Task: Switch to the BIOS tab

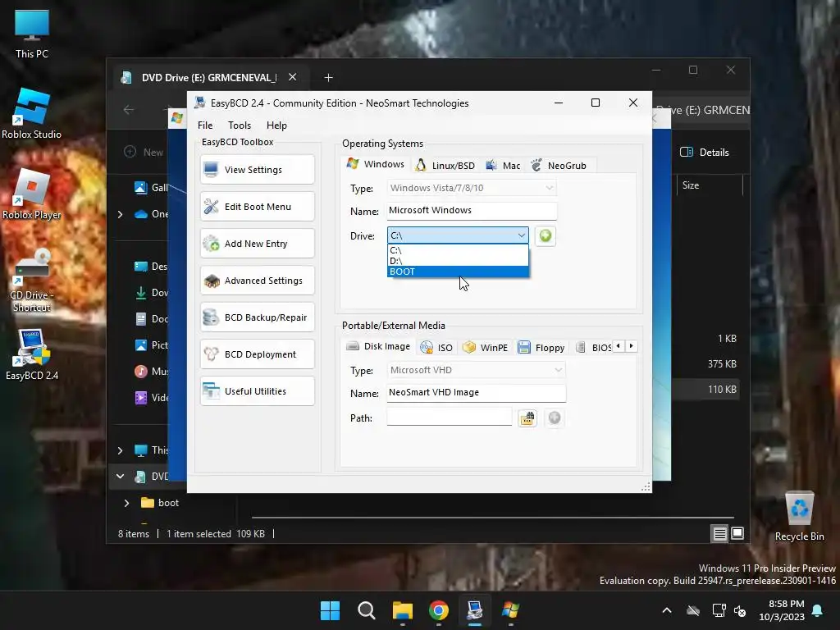Action: point(593,348)
